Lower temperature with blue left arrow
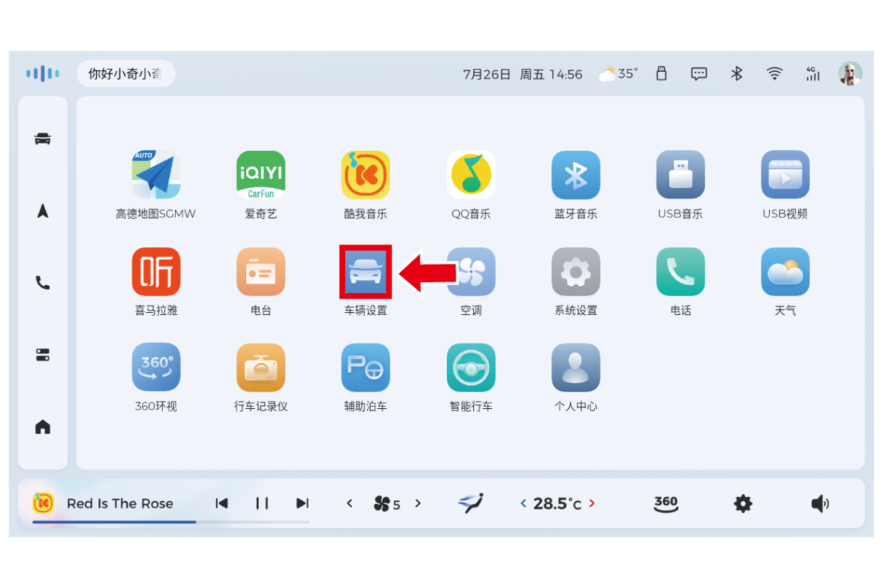Viewport: 883px width, 588px height. click(x=523, y=503)
